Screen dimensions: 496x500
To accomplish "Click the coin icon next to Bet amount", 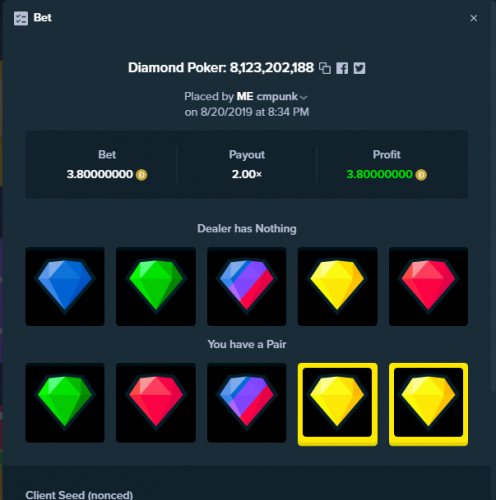I will pos(141,175).
